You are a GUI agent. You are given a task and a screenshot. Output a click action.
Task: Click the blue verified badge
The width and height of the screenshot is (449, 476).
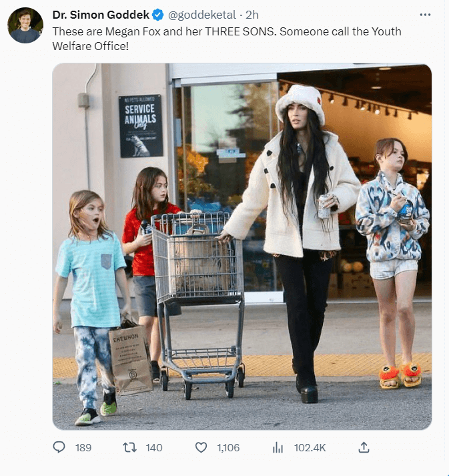(x=157, y=15)
